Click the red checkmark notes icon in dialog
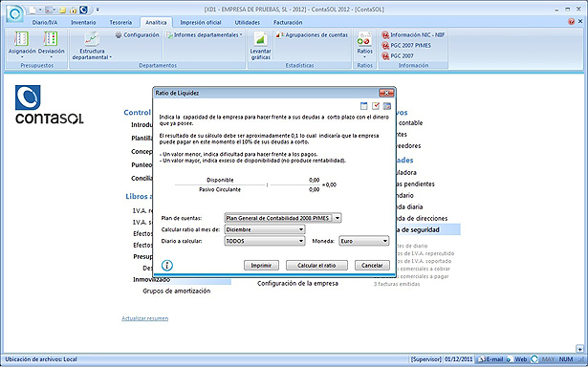 [376, 106]
